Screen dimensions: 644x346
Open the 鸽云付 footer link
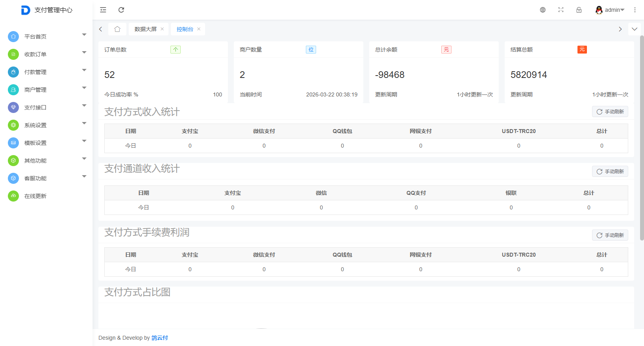click(160, 338)
